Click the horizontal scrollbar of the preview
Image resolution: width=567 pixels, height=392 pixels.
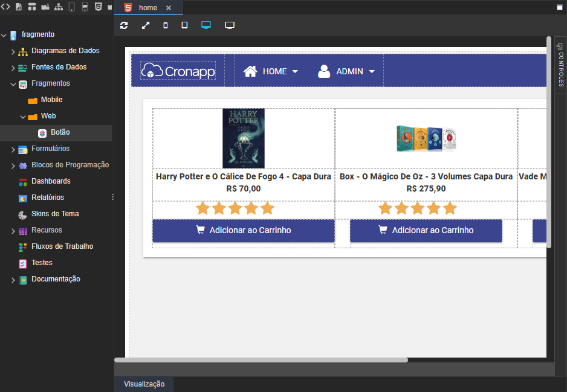(261, 360)
